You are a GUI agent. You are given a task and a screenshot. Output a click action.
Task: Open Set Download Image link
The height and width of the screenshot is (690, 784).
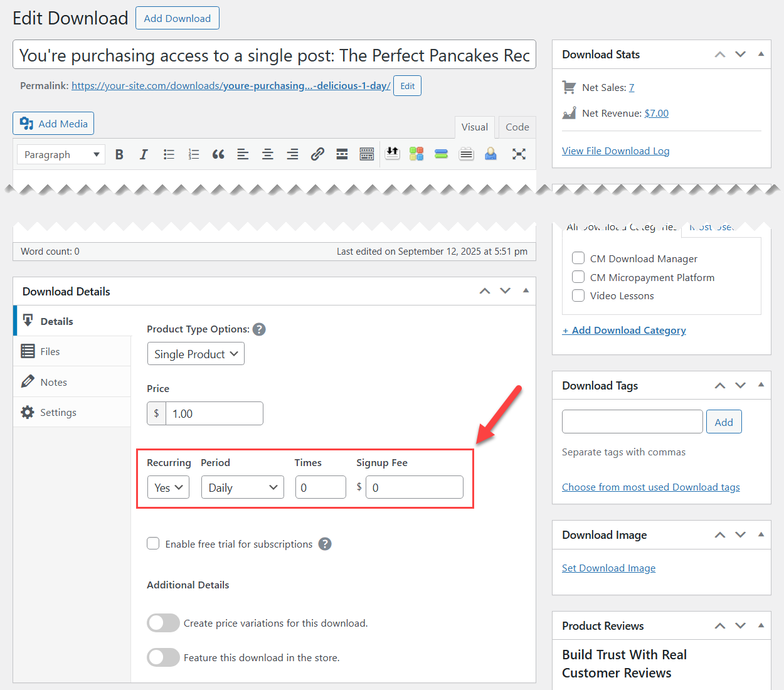[608, 568]
